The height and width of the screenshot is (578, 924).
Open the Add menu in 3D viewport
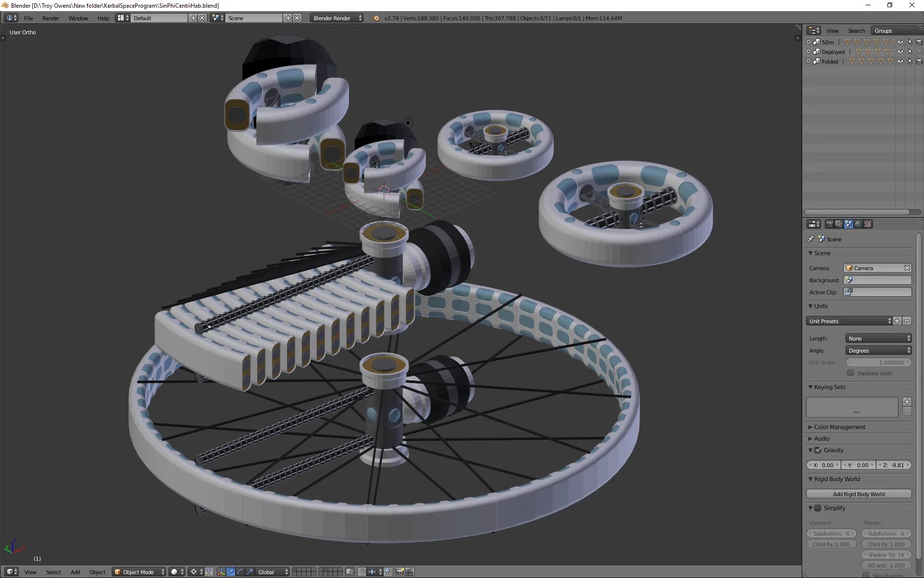75,572
